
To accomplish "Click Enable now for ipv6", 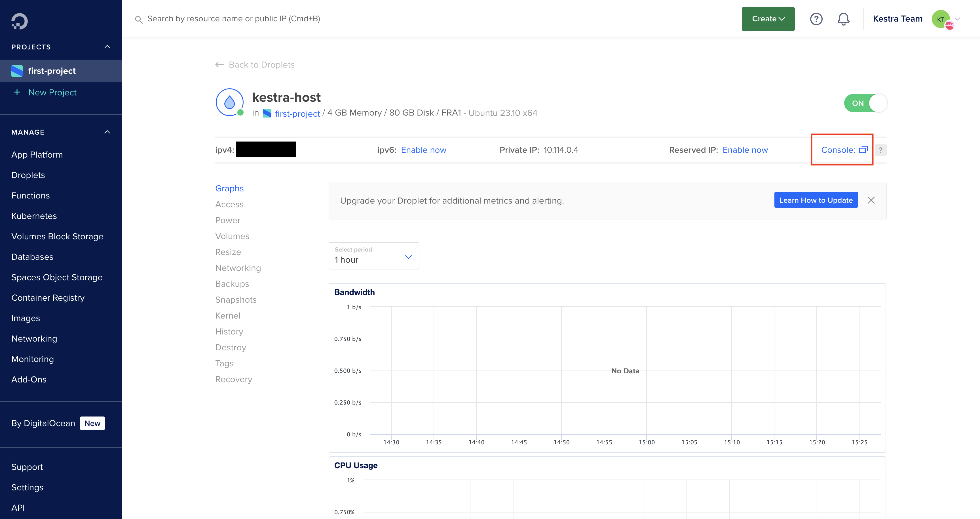I will [x=423, y=150].
